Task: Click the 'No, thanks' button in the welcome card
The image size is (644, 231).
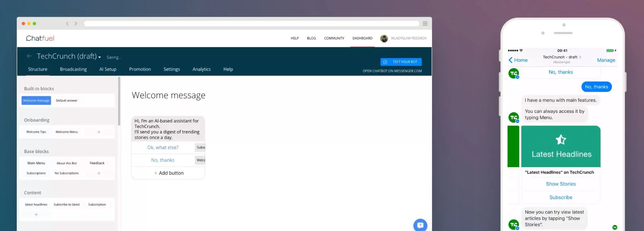Action: point(163,160)
